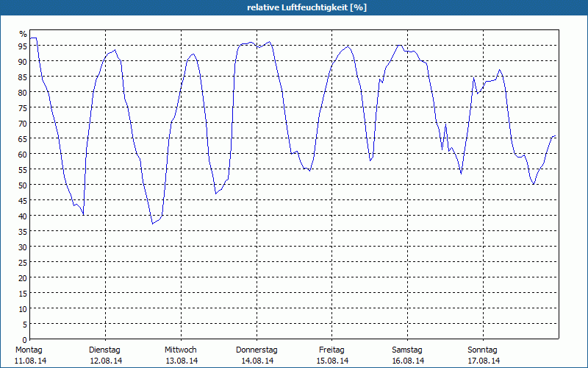Click the y-axis value 80

click(23, 92)
